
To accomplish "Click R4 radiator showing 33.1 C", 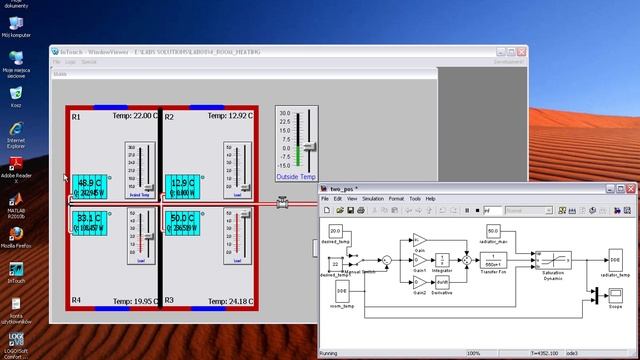I will (90, 223).
